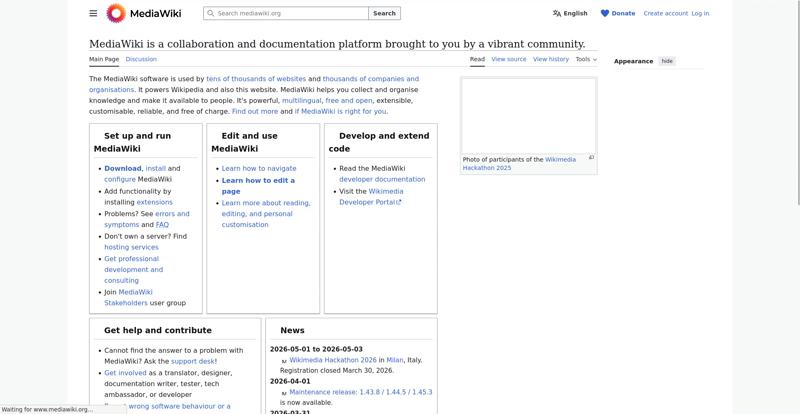Open the main menu hamburger icon
Screen dimensions: 800x414
(93, 13)
